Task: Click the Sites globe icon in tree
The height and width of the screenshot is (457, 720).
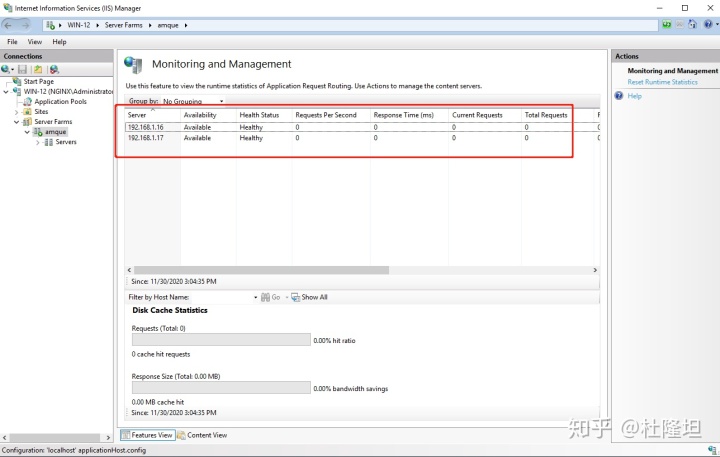Action: (28, 112)
